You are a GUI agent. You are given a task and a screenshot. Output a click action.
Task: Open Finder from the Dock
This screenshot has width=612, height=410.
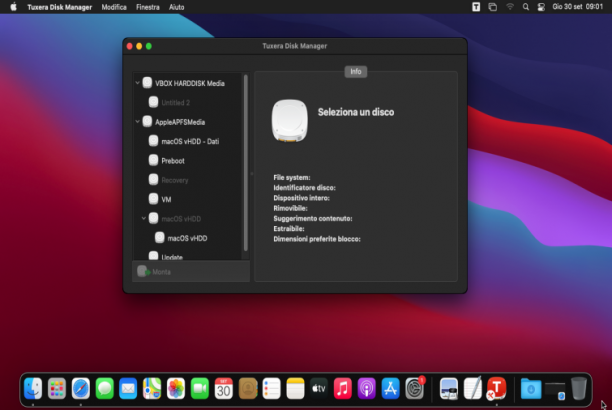coord(33,389)
